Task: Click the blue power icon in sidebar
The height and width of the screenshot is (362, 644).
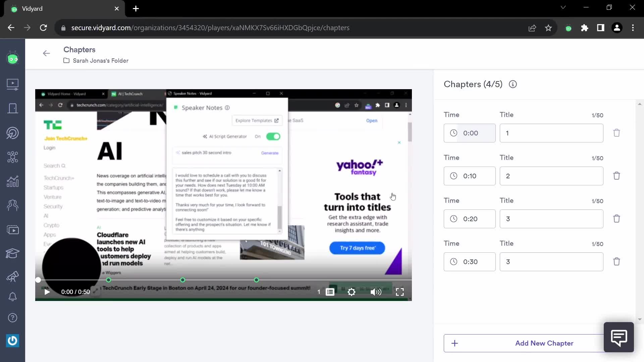Action: (12, 341)
